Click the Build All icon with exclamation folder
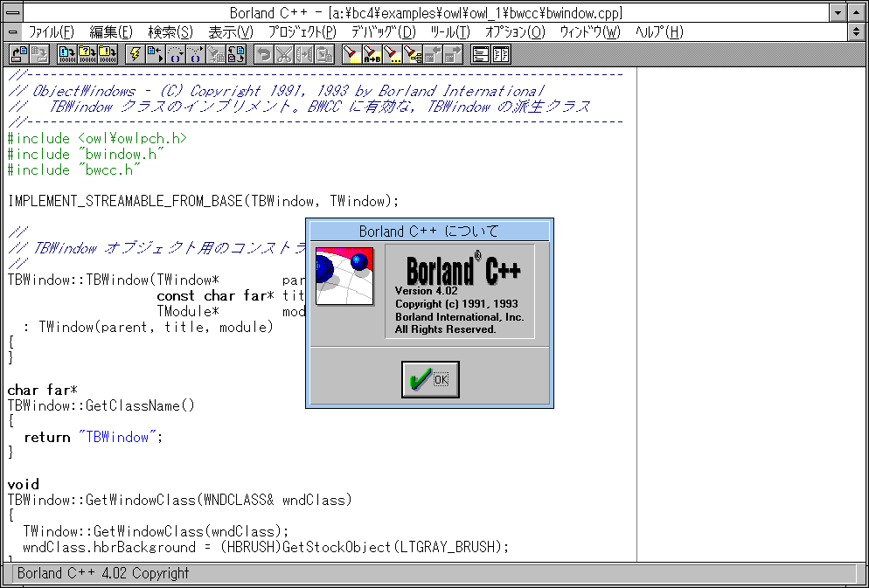Image resolution: width=869 pixels, height=588 pixels. (x=108, y=53)
